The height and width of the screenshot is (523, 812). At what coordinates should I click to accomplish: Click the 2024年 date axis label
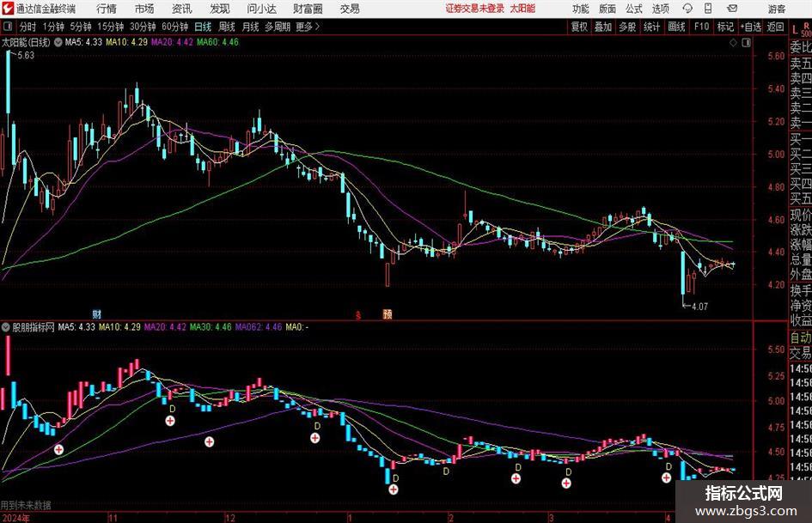pos(15,518)
